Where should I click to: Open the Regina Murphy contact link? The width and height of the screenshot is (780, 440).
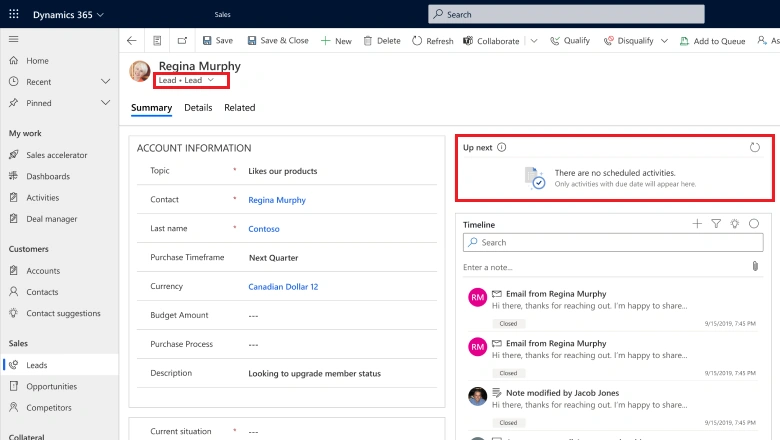click(x=277, y=200)
